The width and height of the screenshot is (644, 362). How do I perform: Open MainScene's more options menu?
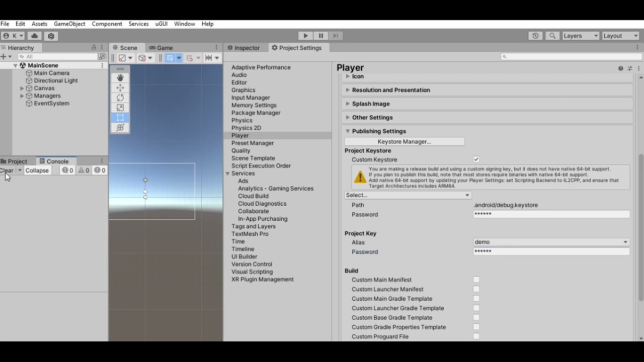pyautogui.click(x=102, y=65)
